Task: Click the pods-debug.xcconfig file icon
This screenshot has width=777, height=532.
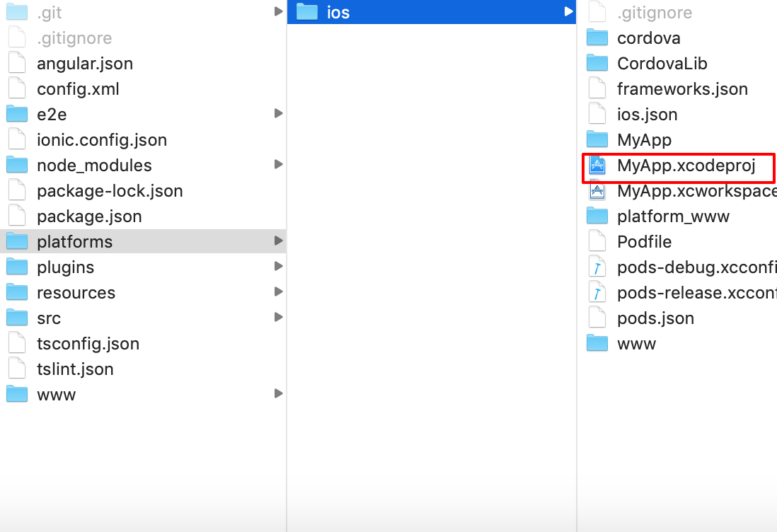Action: (x=597, y=267)
